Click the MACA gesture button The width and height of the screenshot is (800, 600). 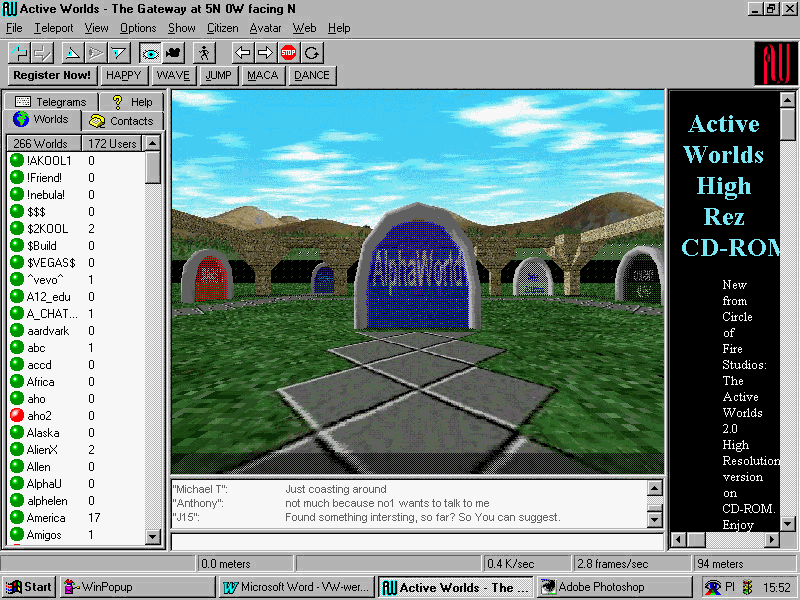click(x=262, y=75)
